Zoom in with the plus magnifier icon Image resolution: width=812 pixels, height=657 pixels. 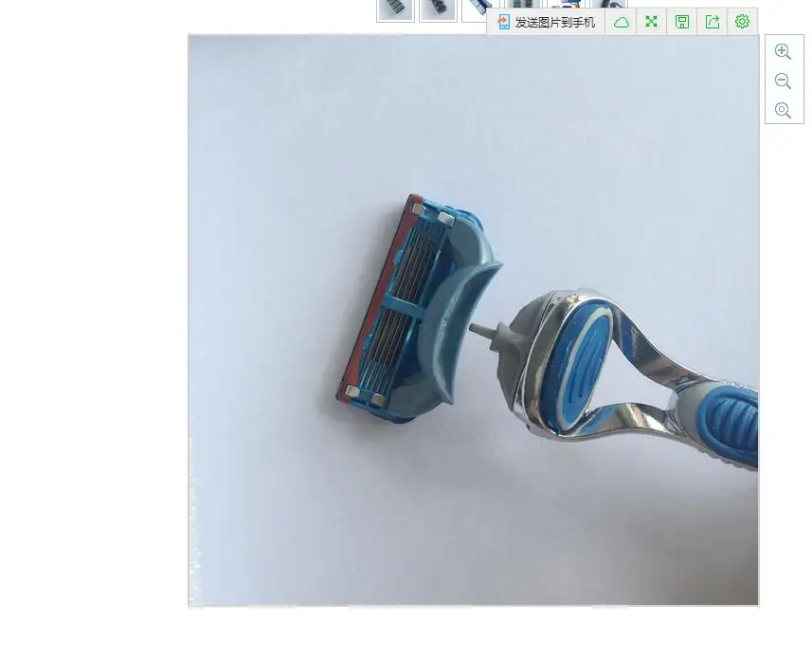point(783,51)
